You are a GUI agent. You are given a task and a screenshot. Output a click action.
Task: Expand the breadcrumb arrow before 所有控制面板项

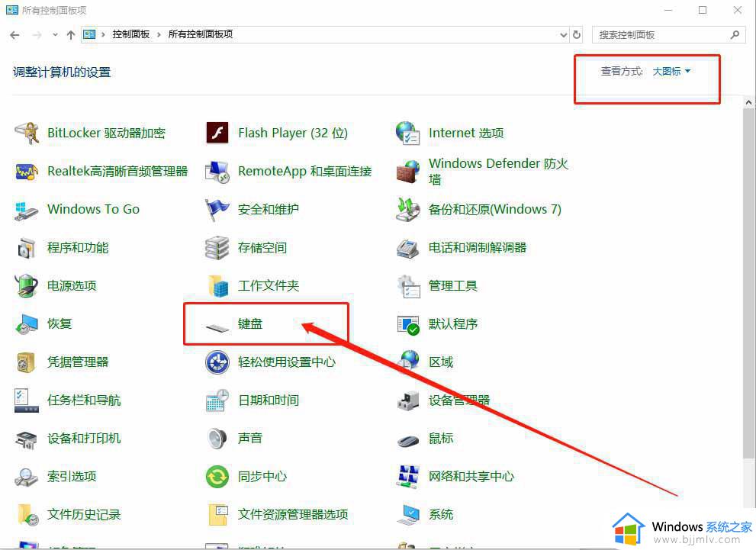coord(159,34)
